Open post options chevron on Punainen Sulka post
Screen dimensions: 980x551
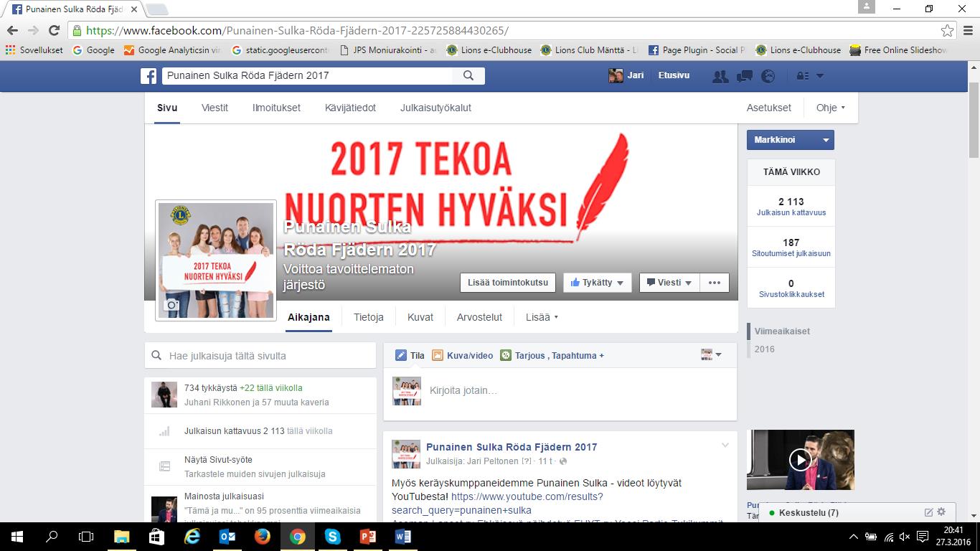(x=725, y=446)
